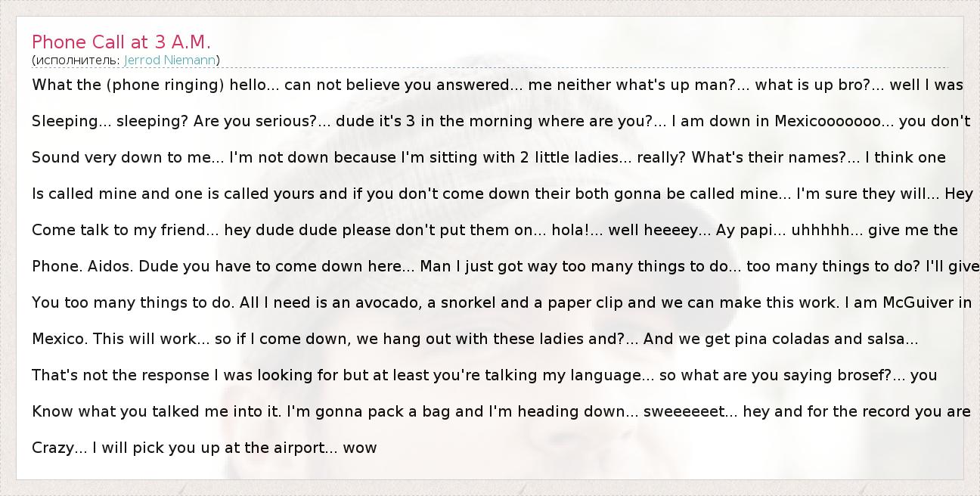980x496 pixels.
Task: Click the lyric line starting 'What the (phone ringing)'
Action: (x=497, y=85)
